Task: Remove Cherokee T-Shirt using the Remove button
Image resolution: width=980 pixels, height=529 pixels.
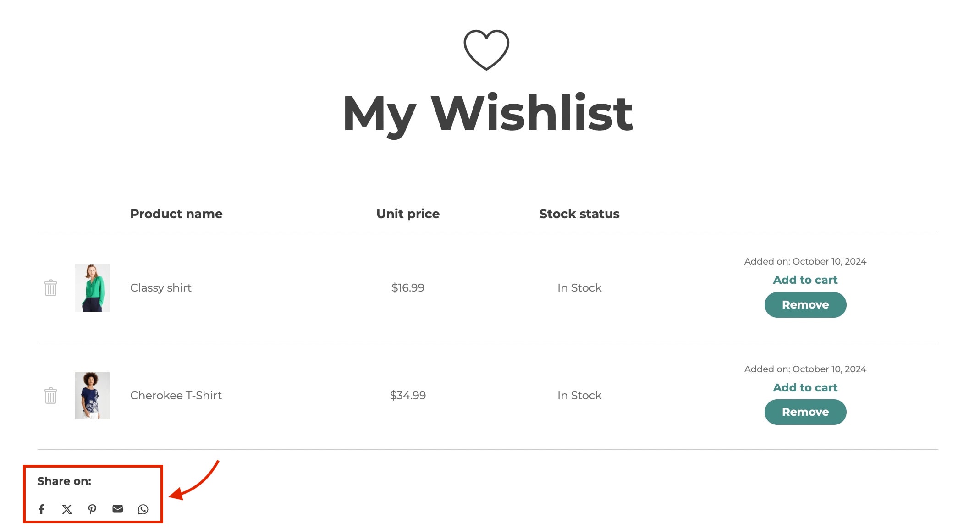Action: coord(805,412)
